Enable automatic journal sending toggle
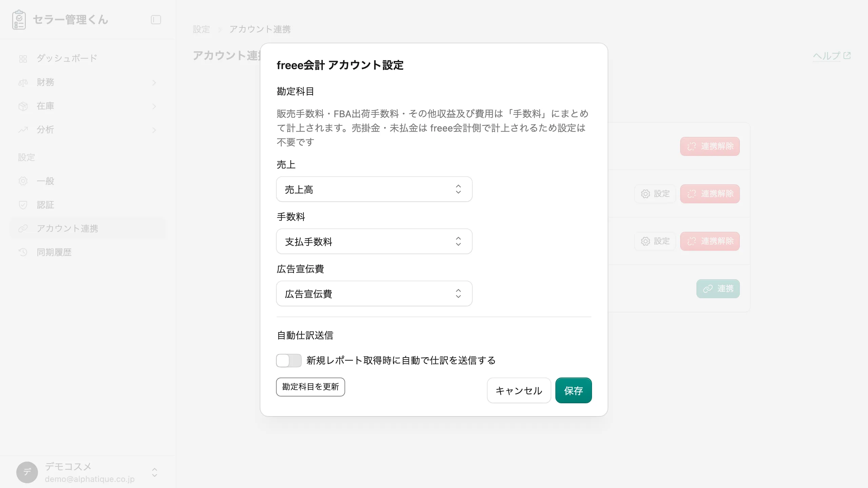Image resolution: width=868 pixels, height=488 pixels. click(x=289, y=361)
